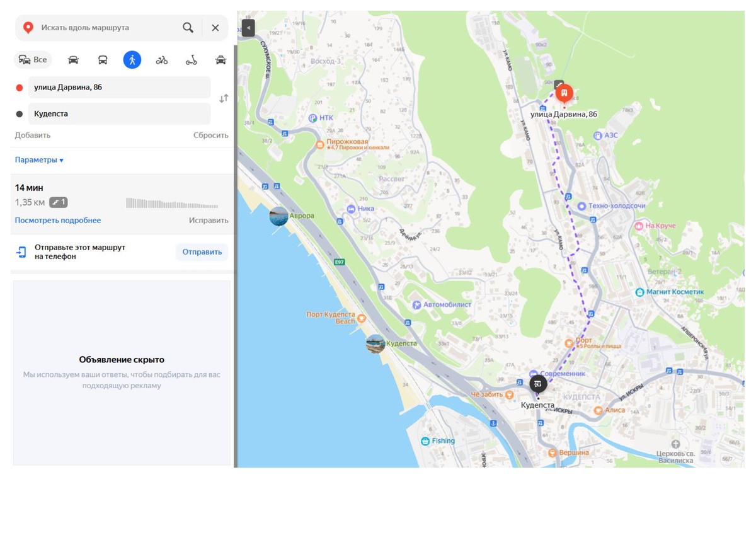Click the dark Кудепста destination marker
The height and width of the screenshot is (535, 756).
538,384
